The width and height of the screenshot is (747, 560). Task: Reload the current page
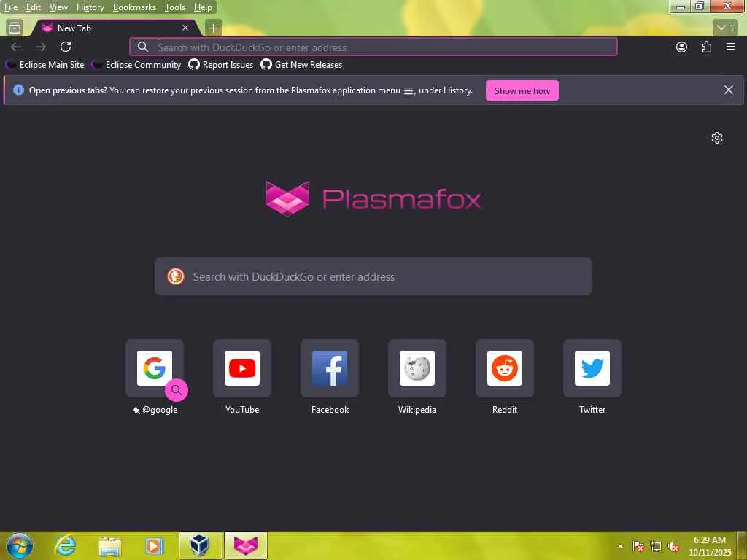click(66, 47)
